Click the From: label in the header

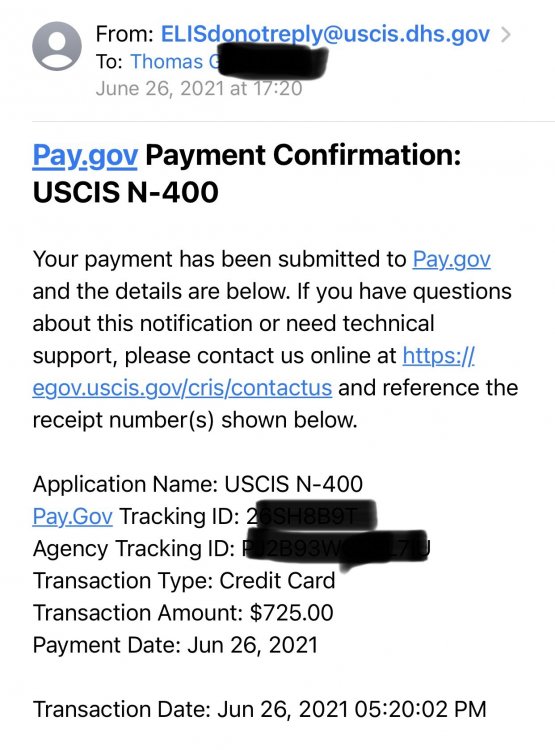(124, 34)
